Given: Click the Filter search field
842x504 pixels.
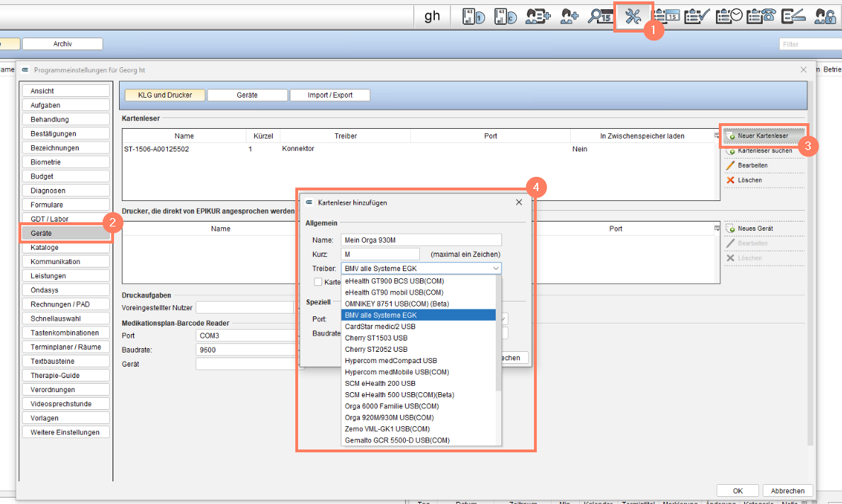Looking at the screenshot, I should [810, 44].
